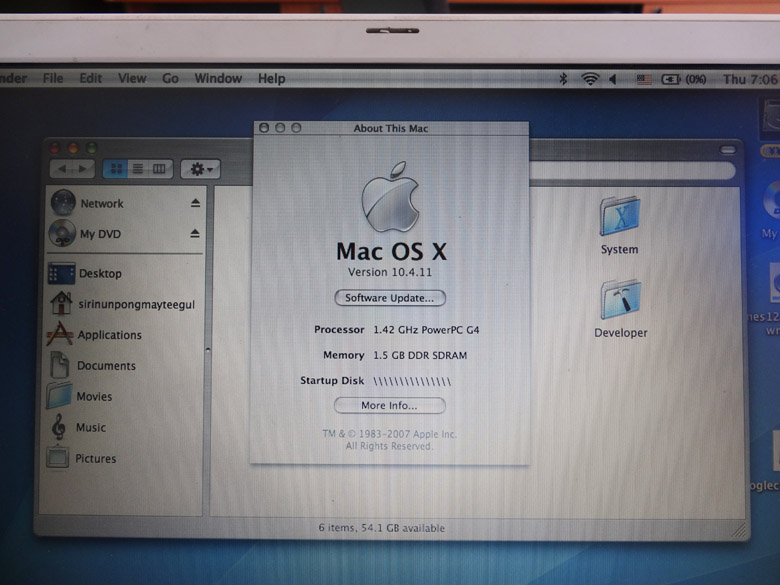
Task: Click the sidebar divider handle
Action: (x=208, y=350)
